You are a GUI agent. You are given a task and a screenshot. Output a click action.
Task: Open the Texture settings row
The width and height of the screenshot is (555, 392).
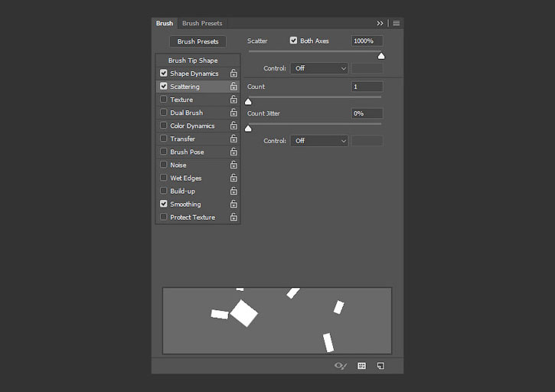(x=198, y=100)
